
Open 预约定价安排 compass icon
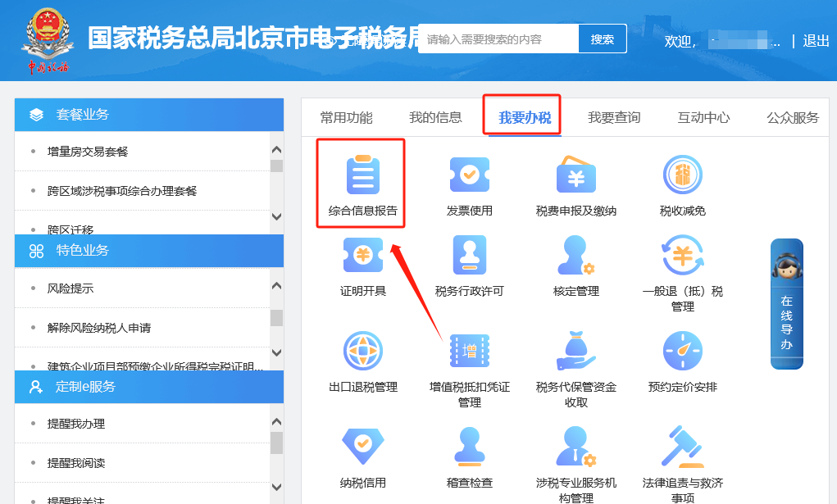pos(683,351)
